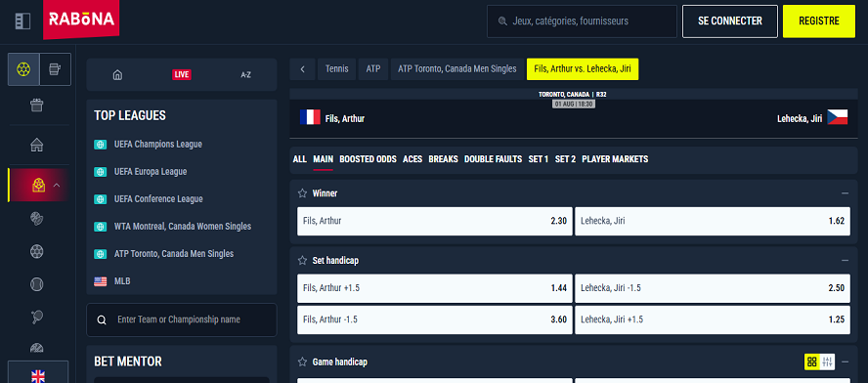The width and height of the screenshot is (868, 383).
Task: Collapse the Game handicap market section
Action: point(845,362)
